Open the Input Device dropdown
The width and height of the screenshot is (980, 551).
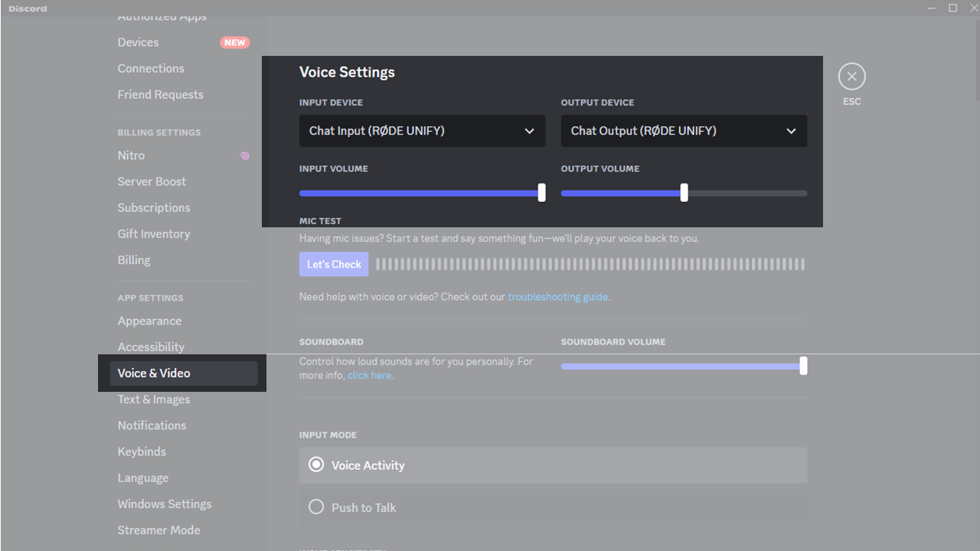tap(422, 131)
